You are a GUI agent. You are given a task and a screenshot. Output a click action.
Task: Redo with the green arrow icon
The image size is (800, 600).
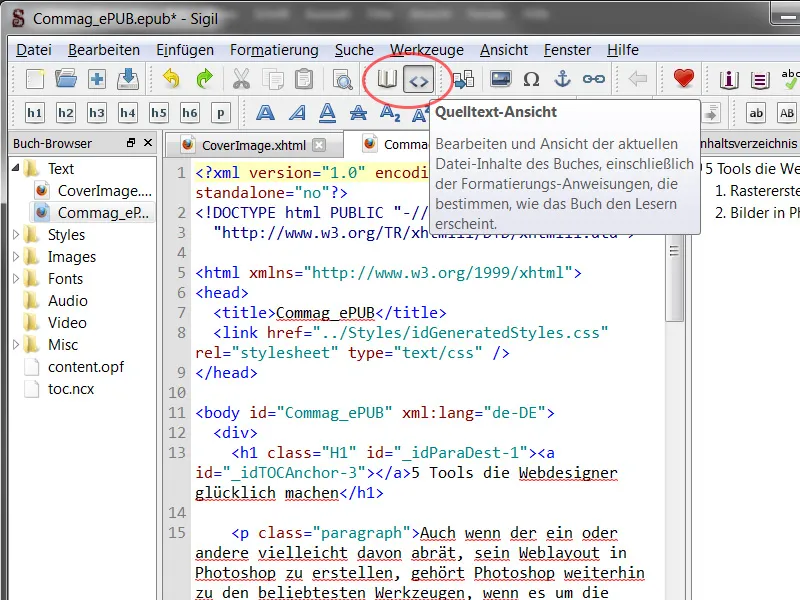click(x=204, y=79)
